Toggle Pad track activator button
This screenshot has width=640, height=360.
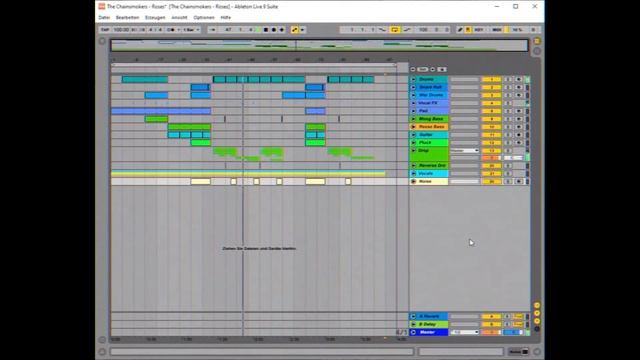(491, 111)
